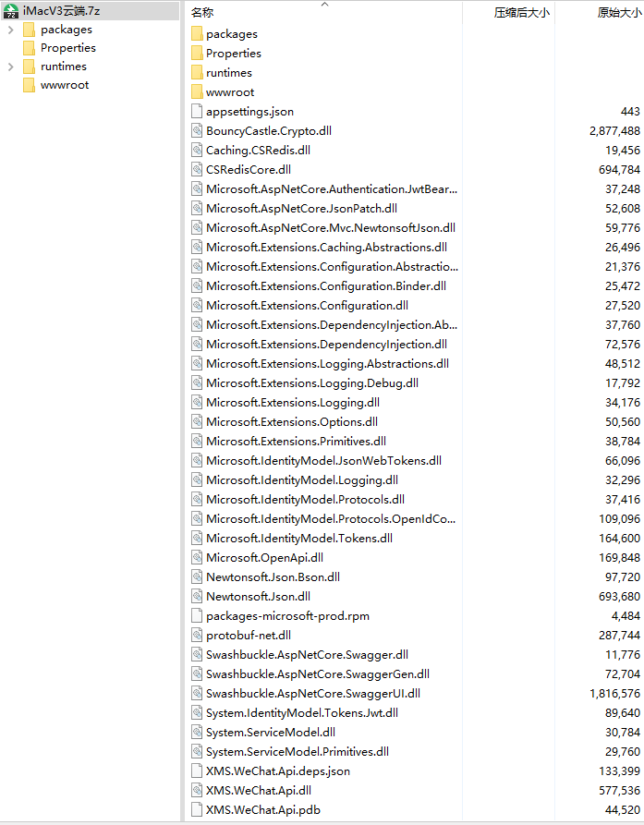
Task: Select packages folder in the tree pane
Action: tap(67, 30)
